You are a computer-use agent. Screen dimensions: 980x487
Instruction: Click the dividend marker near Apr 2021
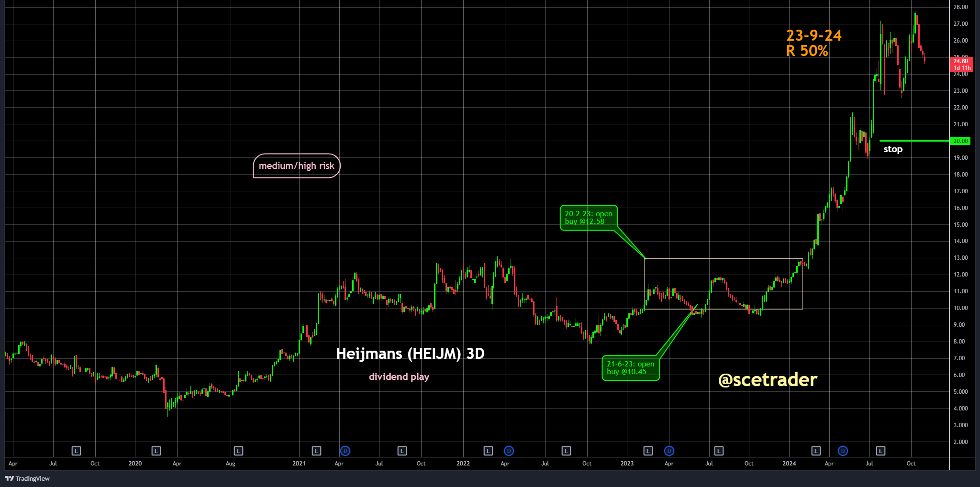coord(345,451)
